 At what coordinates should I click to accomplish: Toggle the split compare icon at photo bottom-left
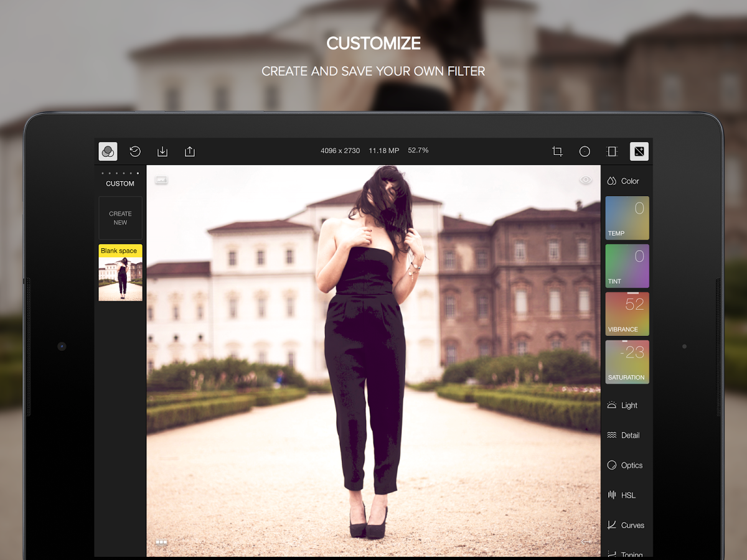tap(161, 542)
